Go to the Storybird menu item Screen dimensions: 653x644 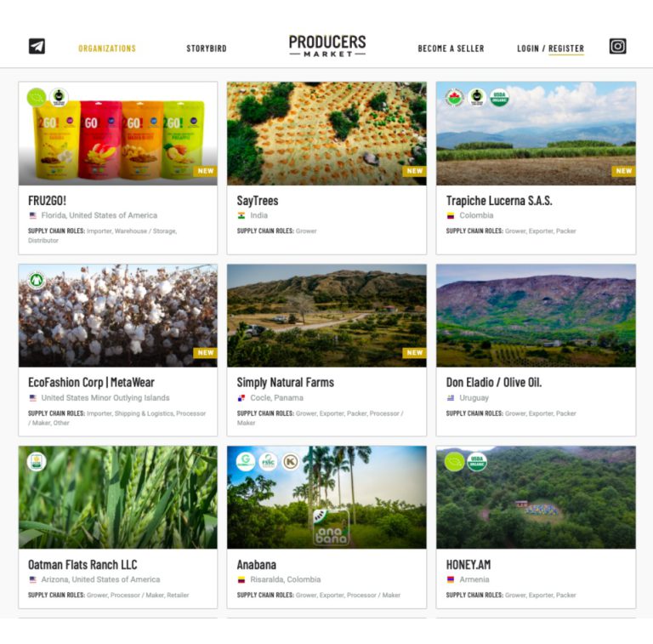[x=207, y=48]
